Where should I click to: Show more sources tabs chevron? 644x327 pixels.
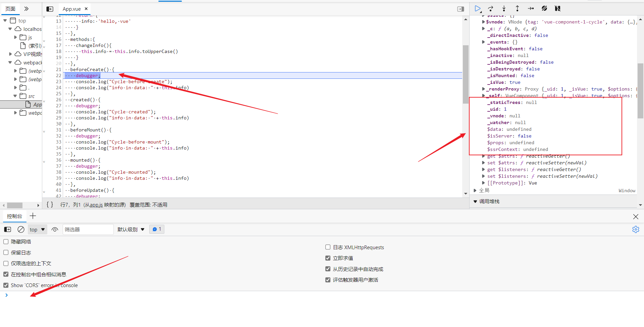26,9
